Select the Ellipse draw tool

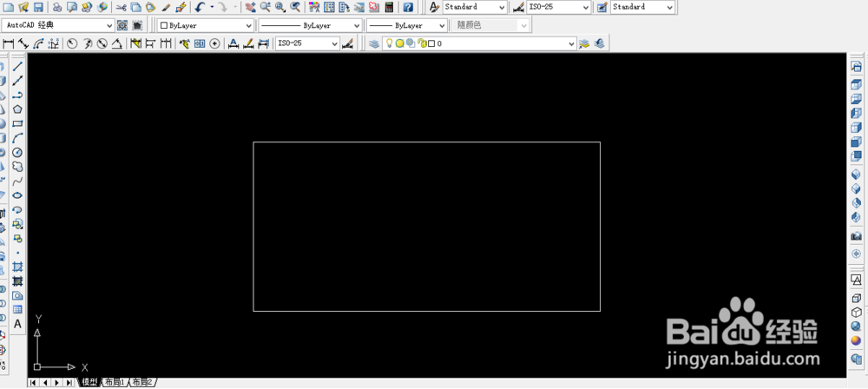tap(17, 195)
